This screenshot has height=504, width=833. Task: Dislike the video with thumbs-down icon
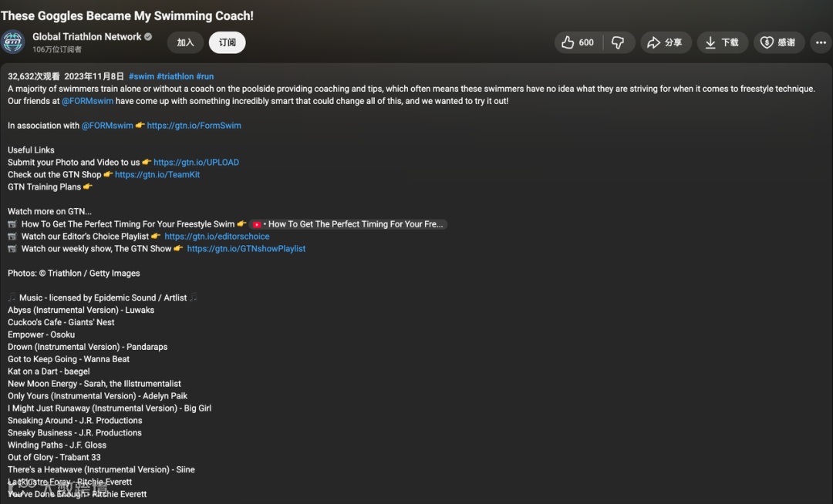[618, 42]
